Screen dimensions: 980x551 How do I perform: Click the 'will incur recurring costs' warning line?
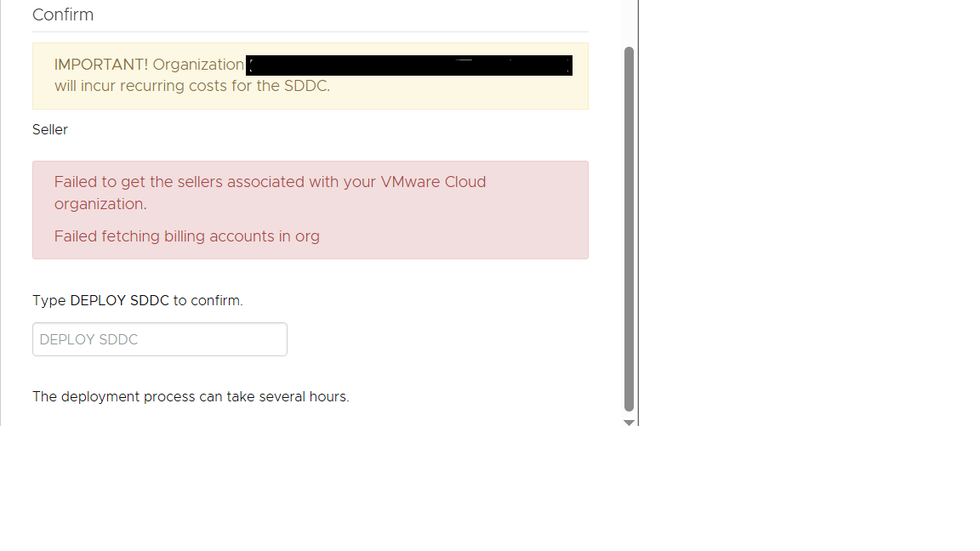coord(192,86)
